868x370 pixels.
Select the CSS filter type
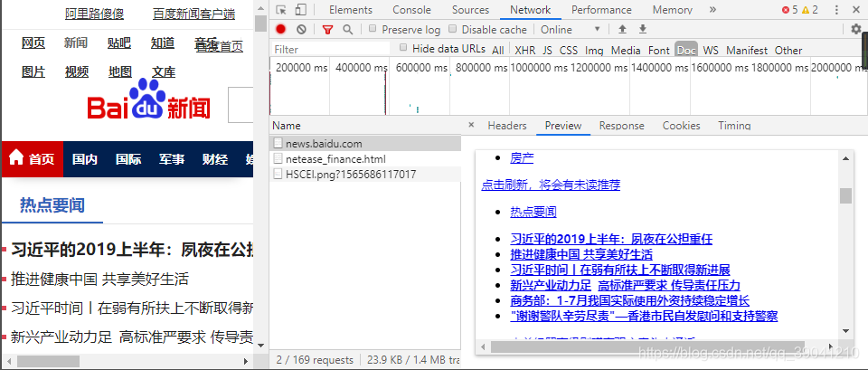point(569,51)
